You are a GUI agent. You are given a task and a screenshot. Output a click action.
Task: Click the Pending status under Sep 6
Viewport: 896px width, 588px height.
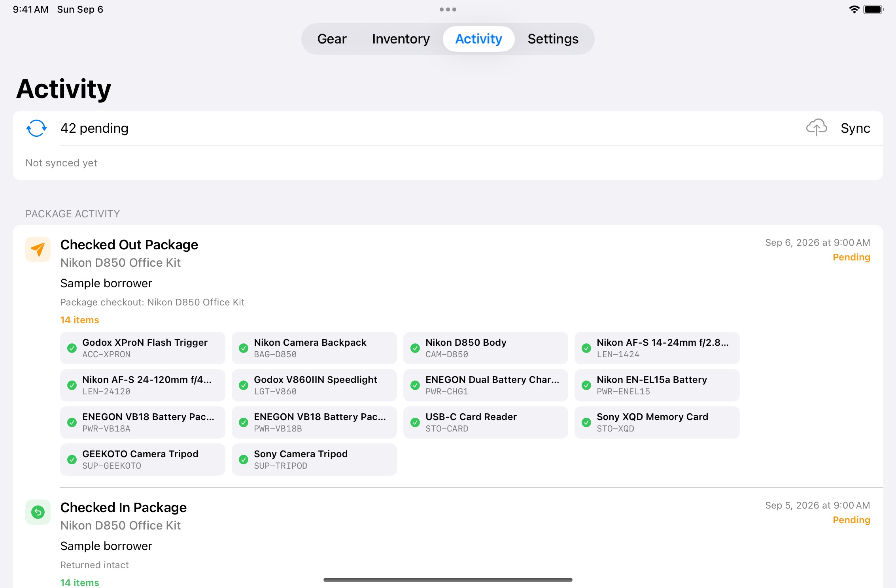tap(851, 257)
